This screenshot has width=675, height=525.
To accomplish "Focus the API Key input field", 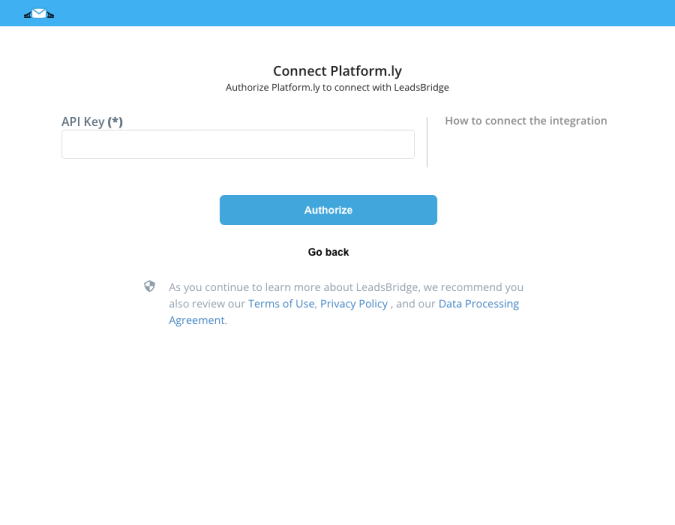I will pos(238,145).
